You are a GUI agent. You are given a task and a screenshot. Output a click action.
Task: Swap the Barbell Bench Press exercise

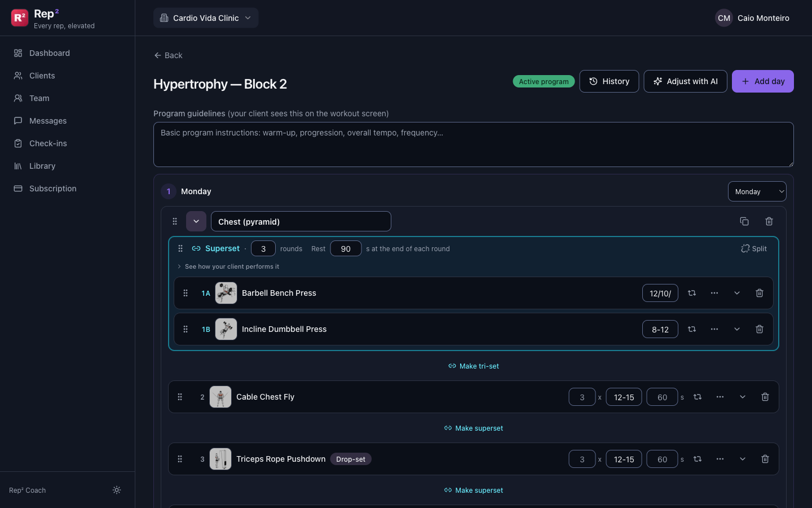tap(692, 293)
